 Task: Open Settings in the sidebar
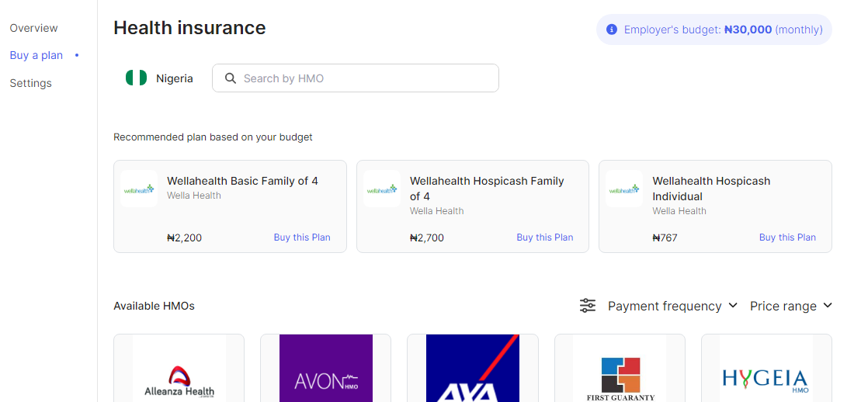coord(31,83)
